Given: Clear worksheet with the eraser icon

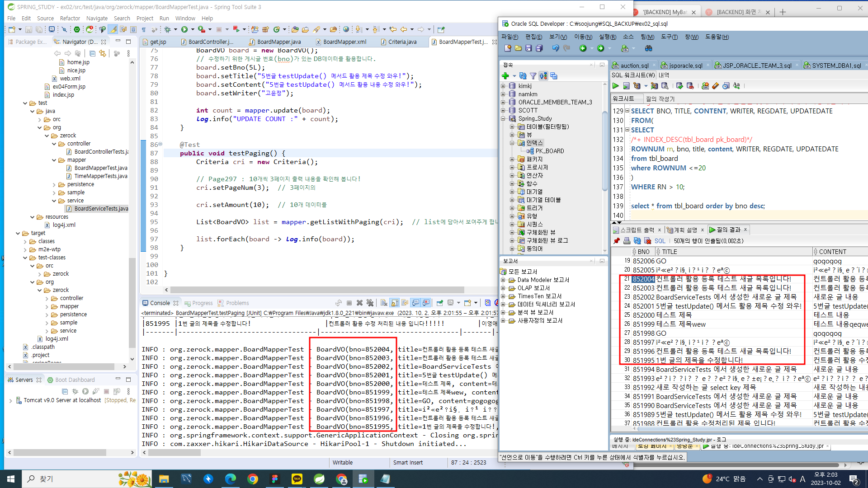Looking at the screenshot, I should point(715,86).
